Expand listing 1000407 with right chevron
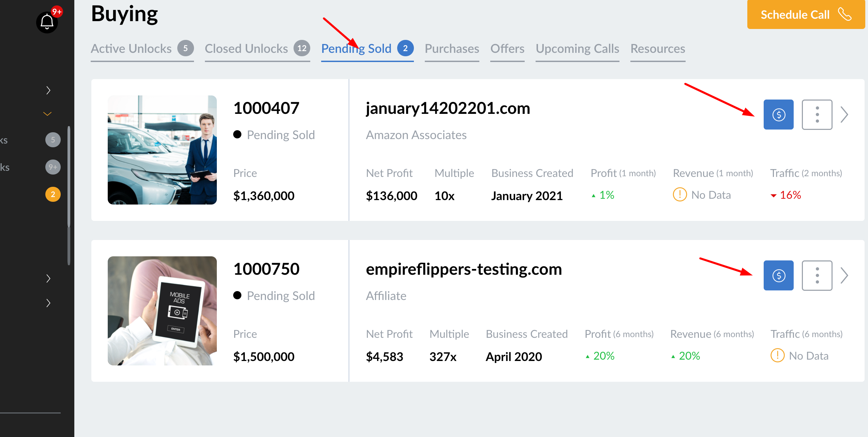Viewport: 868px width, 437px height. point(844,115)
